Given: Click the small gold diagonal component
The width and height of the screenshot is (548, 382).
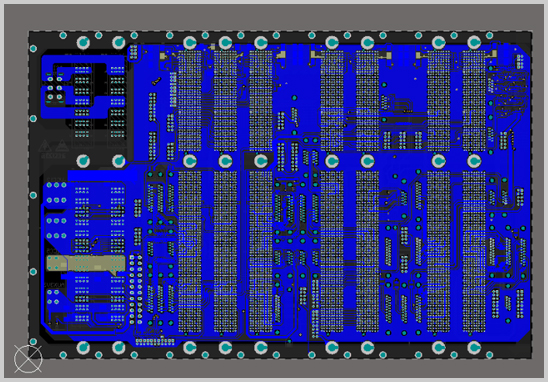Looking at the screenshot, I should [x=156, y=81].
